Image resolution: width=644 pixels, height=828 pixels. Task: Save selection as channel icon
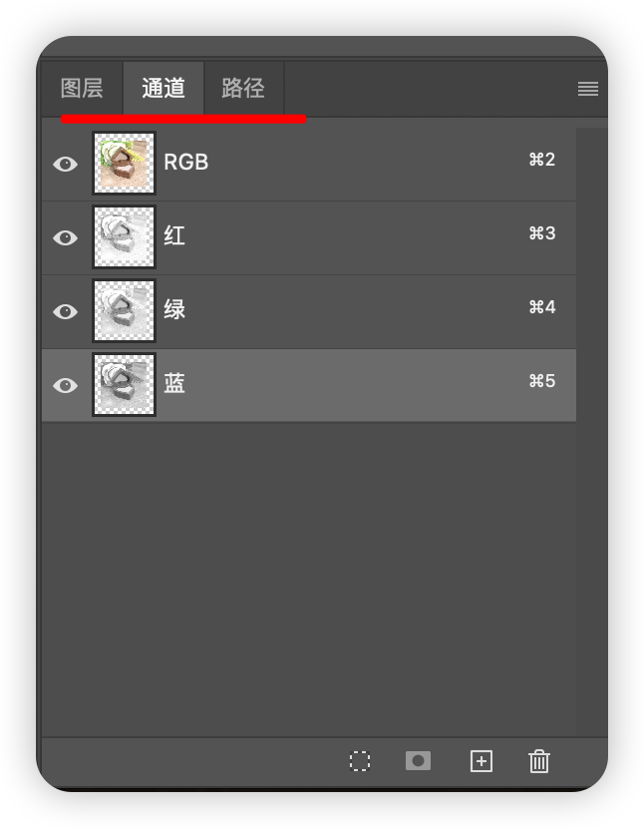tap(418, 760)
